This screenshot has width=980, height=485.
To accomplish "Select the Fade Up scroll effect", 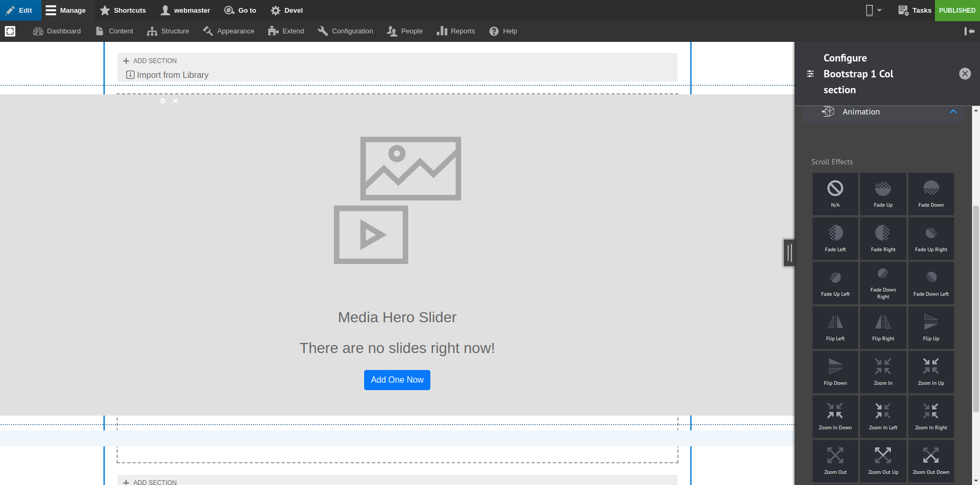I will tap(882, 193).
